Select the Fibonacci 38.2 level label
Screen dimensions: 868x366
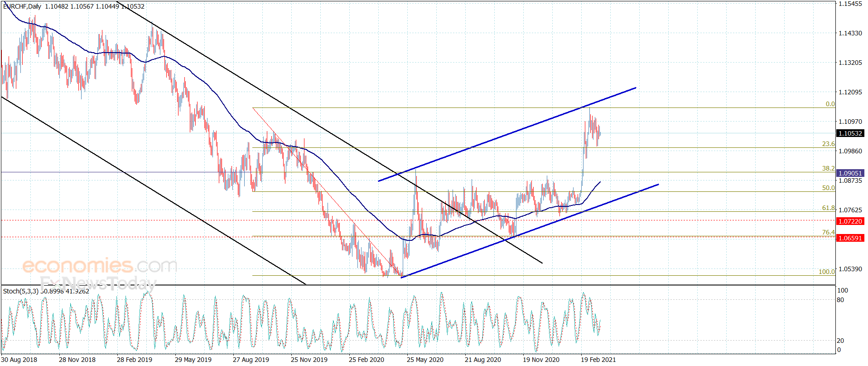(828, 168)
